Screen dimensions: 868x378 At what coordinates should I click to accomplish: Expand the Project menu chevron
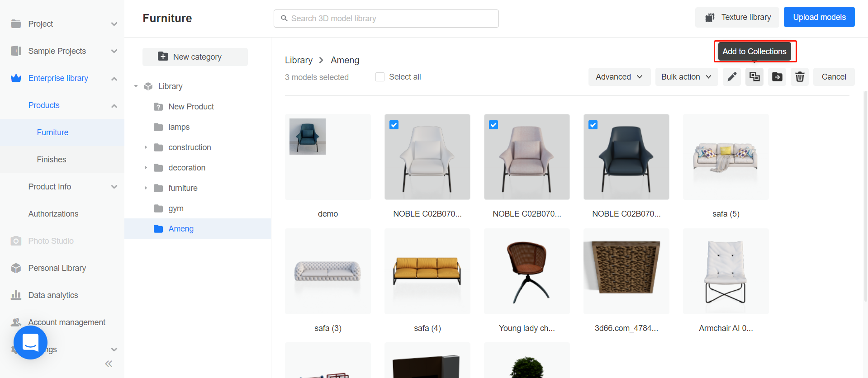click(x=114, y=24)
